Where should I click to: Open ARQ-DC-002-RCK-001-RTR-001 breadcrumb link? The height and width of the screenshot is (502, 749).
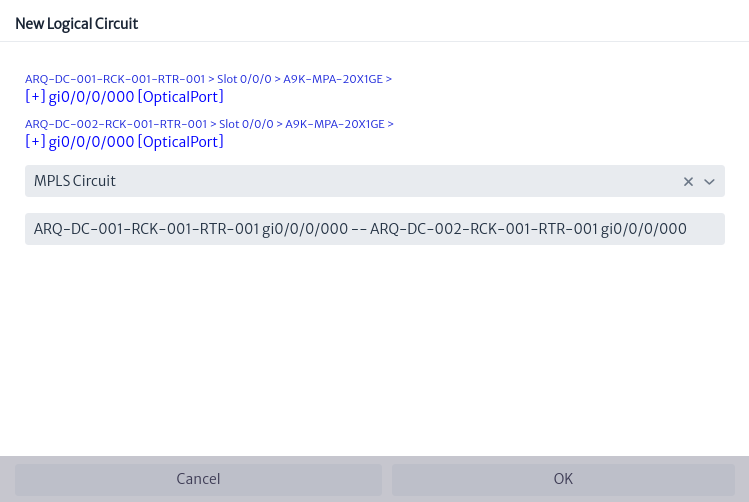click(116, 124)
